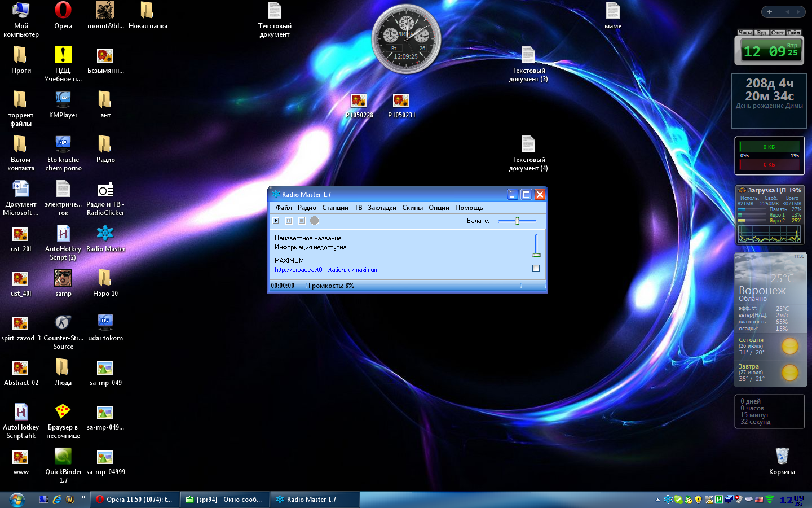Click the Radio Master snowflake tray icon

point(668,500)
